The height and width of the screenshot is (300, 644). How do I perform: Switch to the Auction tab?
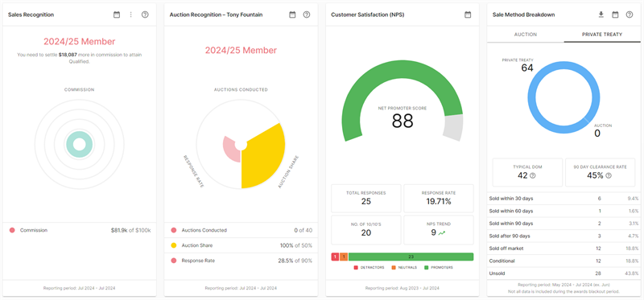tap(526, 35)
